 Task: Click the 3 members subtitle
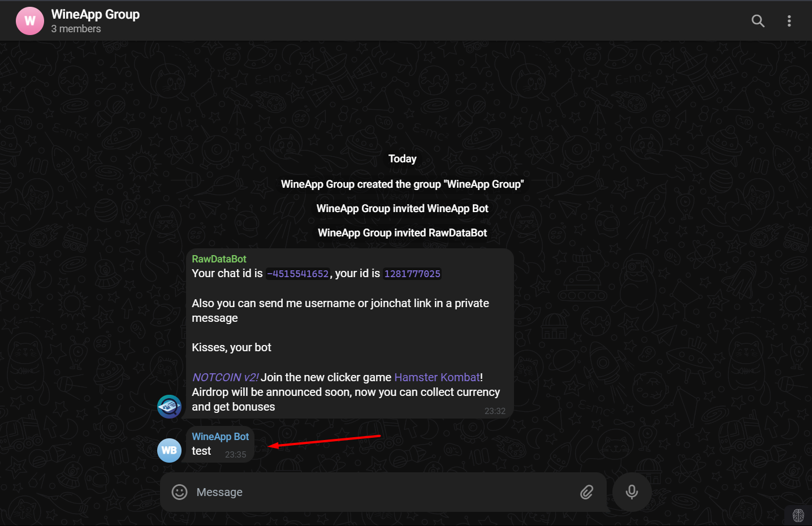(x=76, y=29)
